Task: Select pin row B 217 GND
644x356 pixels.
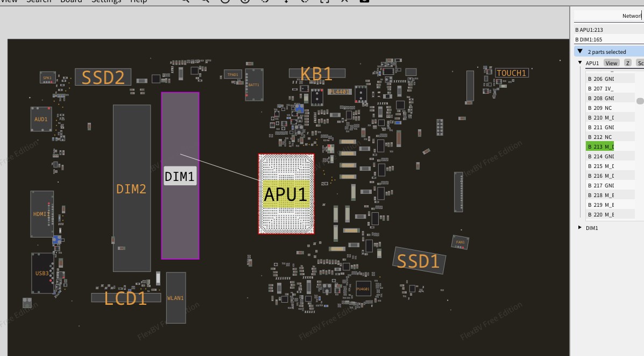Action: (x=610, y=185)
